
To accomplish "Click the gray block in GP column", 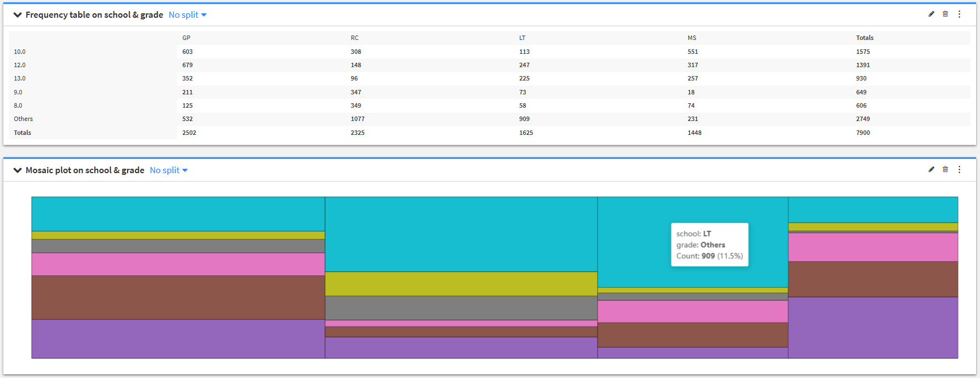I will pyautogui.click(x=178, y=246).
